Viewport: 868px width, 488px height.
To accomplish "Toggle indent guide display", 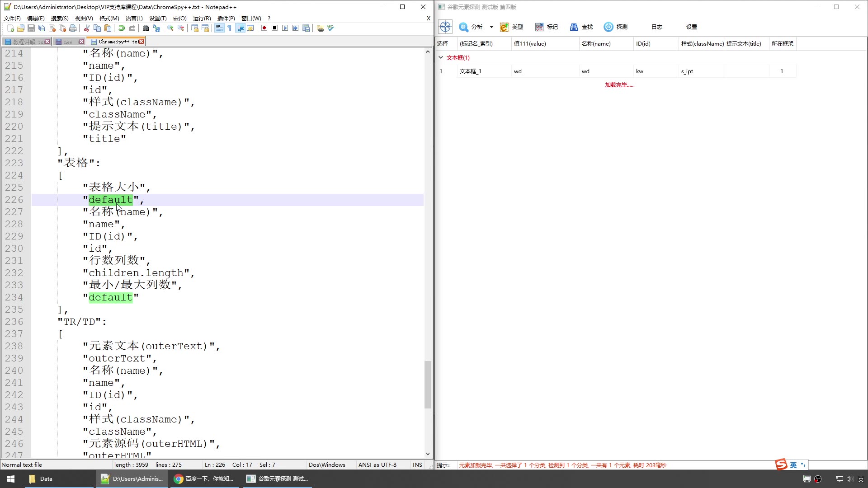I will tap(241, 28).
